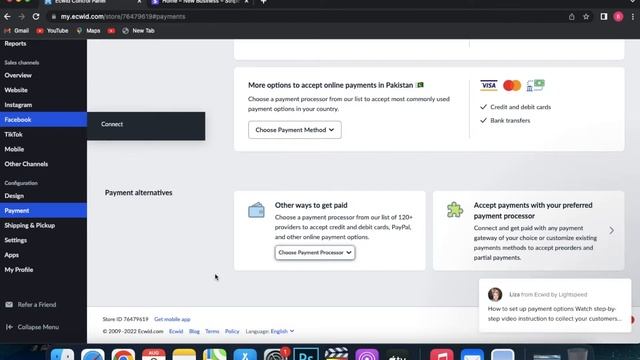The height and width of the screenshot is (360, 640).
Task: Expand the Choose Payment Processor dropdown
Action: tap(315, 253)
